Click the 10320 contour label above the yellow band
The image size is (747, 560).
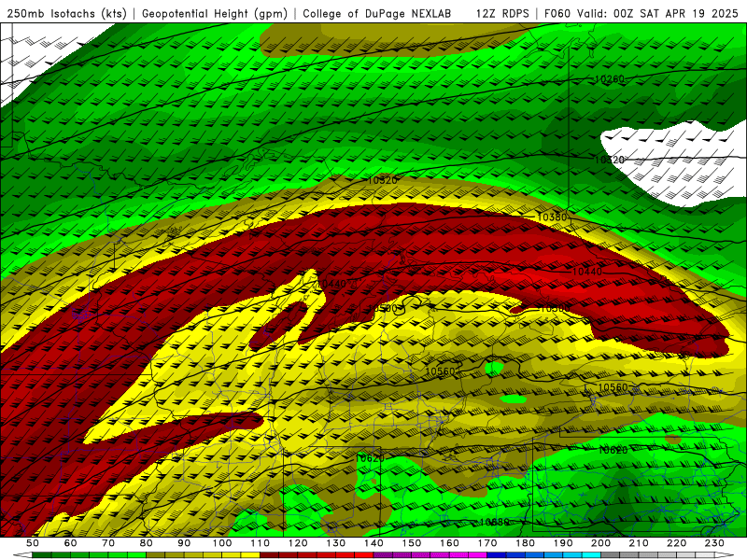(382, 180)
